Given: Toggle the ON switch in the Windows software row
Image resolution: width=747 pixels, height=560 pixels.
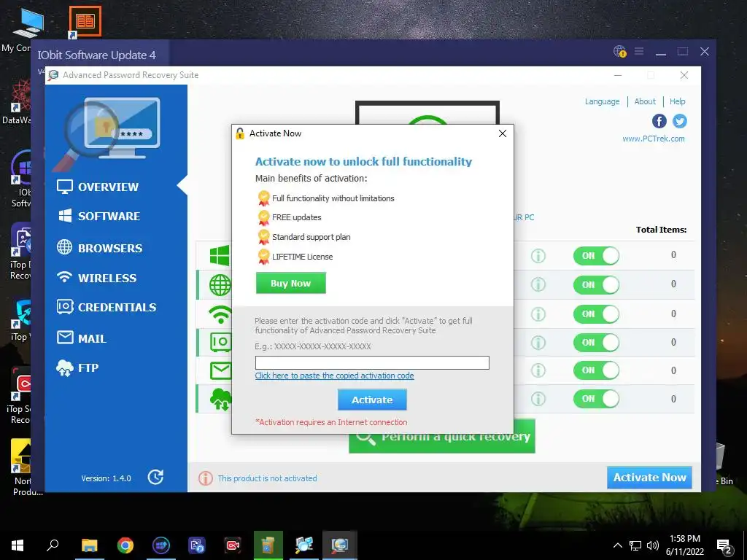Looking at the screenshot, I should (596, 256).
